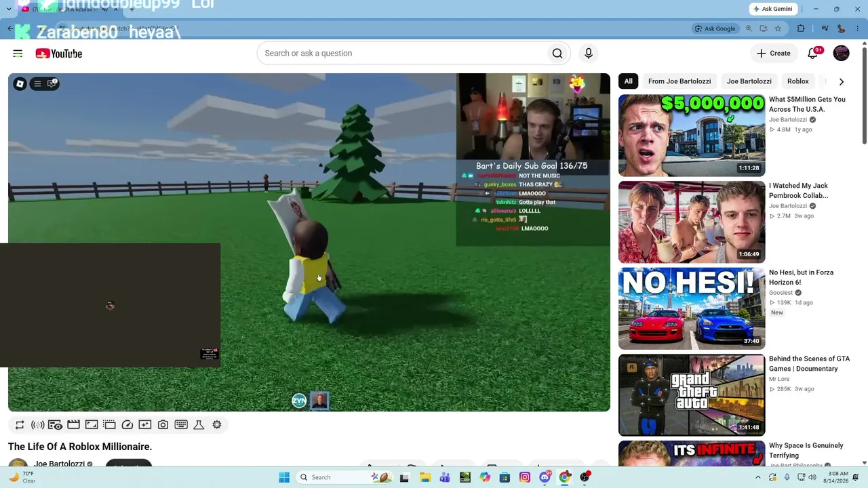Open the flask experiments icon
Viewport: 868px width, 488px height.
pyautogui.click(x=199, y=425)
